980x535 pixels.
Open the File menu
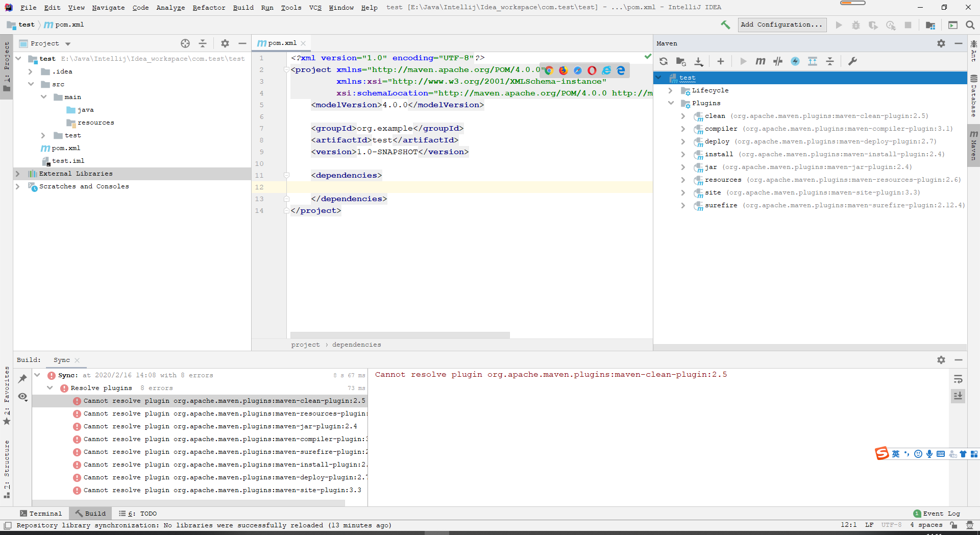[28, 7]
